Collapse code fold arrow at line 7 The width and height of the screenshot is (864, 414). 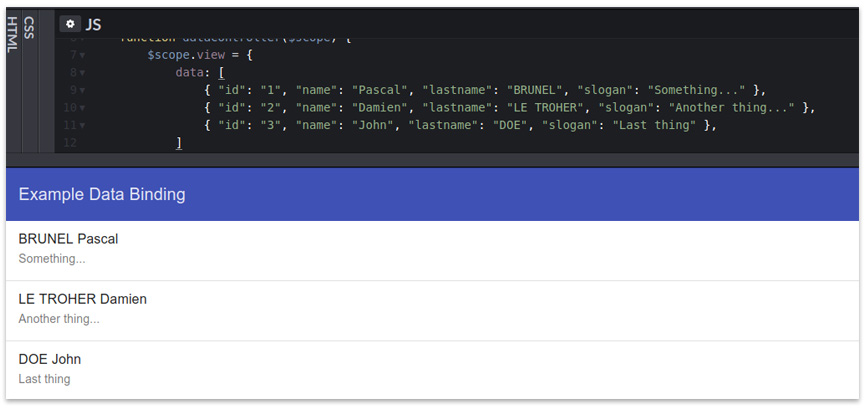pos(82,55)
